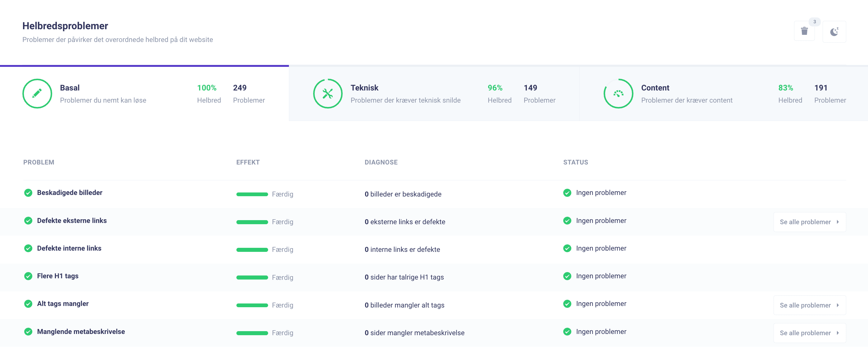
Task: Click the Helbredsproblemer heading
Action: click(65, 26)
